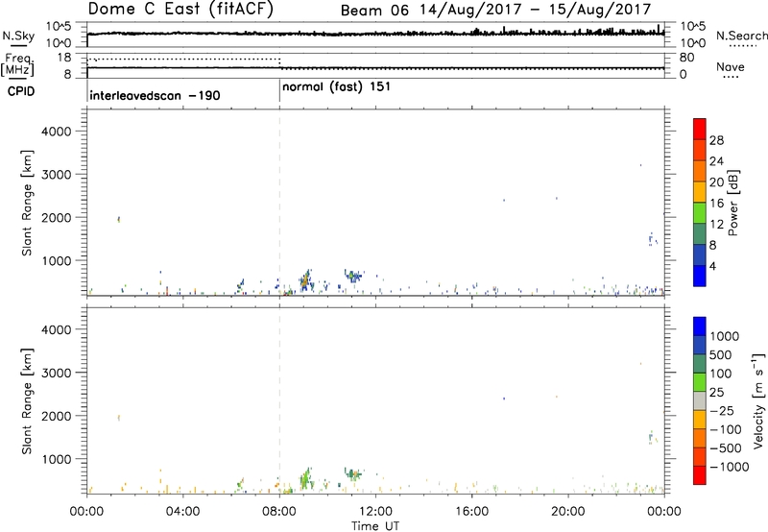Screen dimensions: 768x532
Task: Pick the bright blue swatch below 4 dB
Action: pos(700,277)
